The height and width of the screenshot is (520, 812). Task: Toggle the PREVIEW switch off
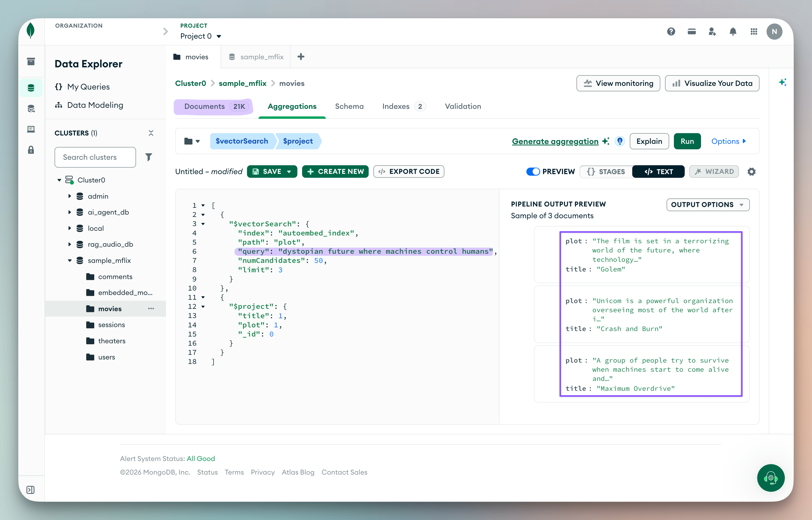[x=533, y=172]
